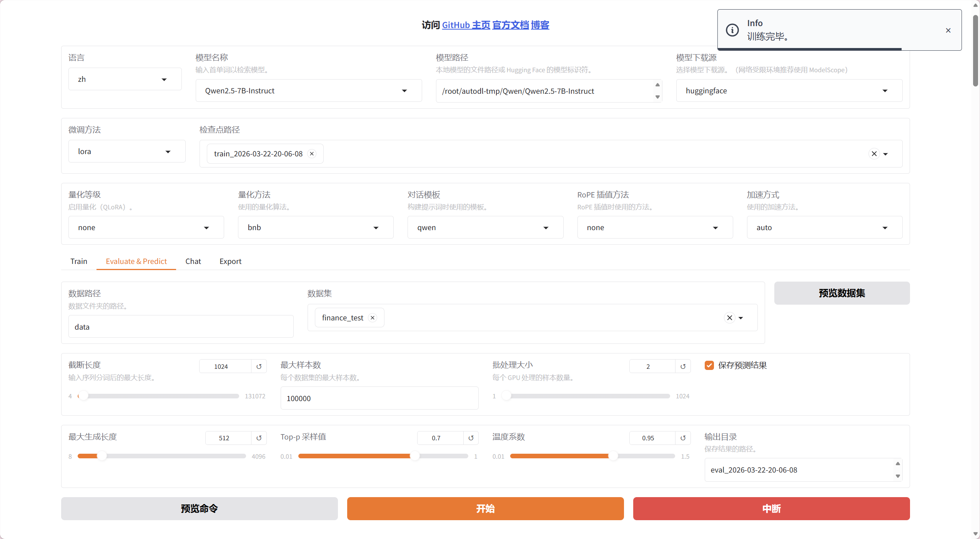This screenshot has height=539, width=980.
Task: Reset the 截断长度 value with its reset icon
Action: coord(259,367)
